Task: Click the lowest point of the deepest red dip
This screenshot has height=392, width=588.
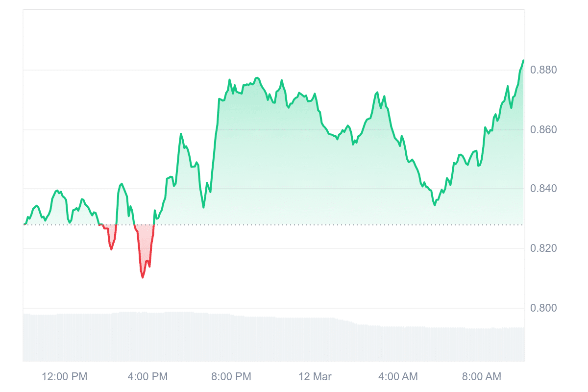Action: 143,278
